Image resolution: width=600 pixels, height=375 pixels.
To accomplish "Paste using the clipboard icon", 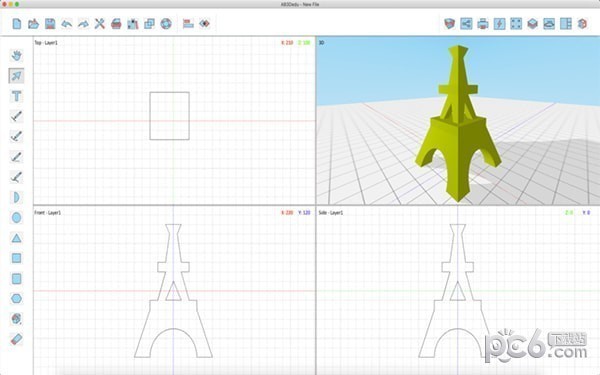I will click(133, 24).
